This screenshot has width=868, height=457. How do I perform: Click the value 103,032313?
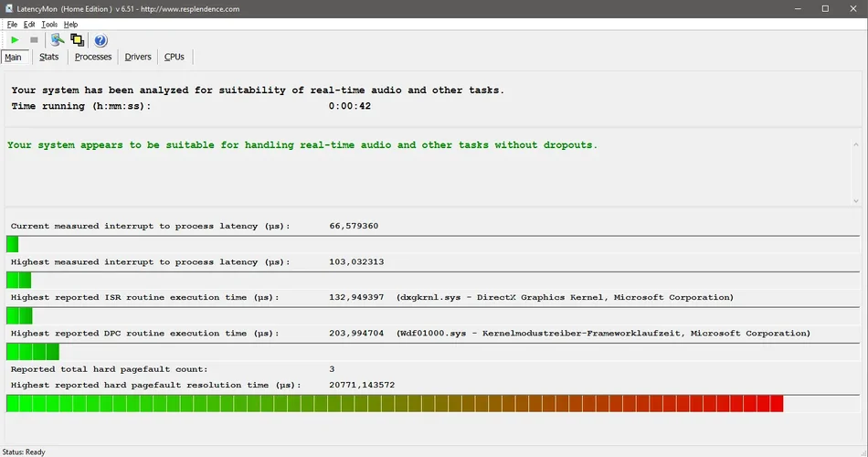point(356,262)
